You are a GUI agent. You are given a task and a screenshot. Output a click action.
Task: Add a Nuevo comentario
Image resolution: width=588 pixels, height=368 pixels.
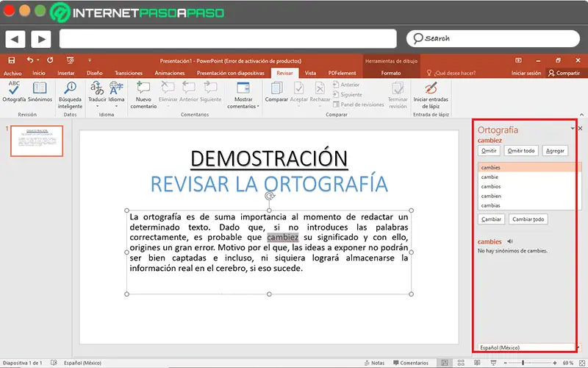pos(143,93)
